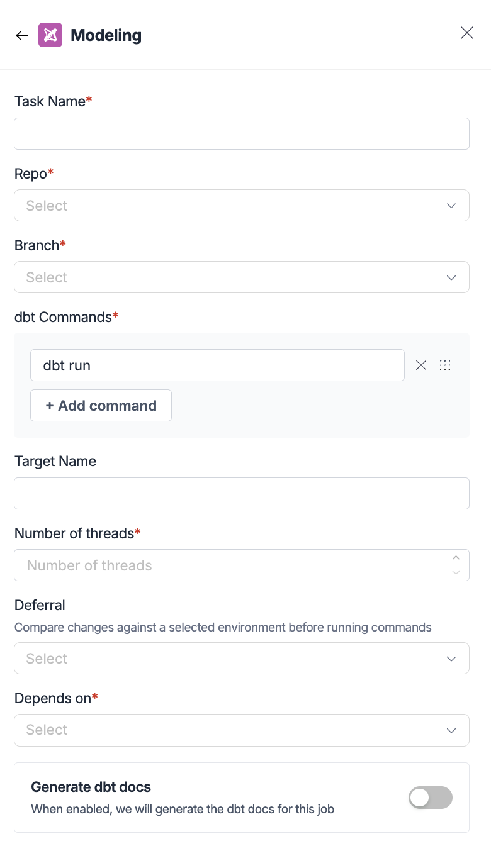Click the Repo dropdown chevron icon
The image size is (491, 868).
[451, 205]
